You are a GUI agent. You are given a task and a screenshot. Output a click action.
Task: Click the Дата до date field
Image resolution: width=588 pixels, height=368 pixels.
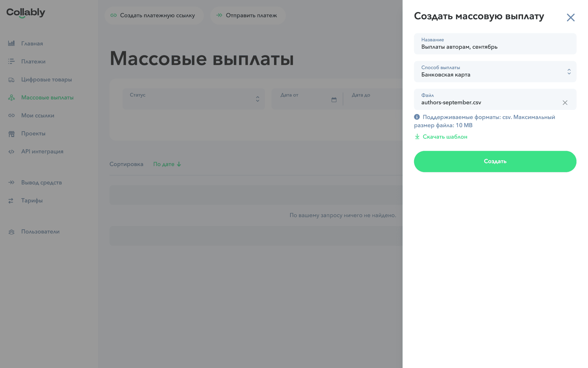tap(373, 99)
